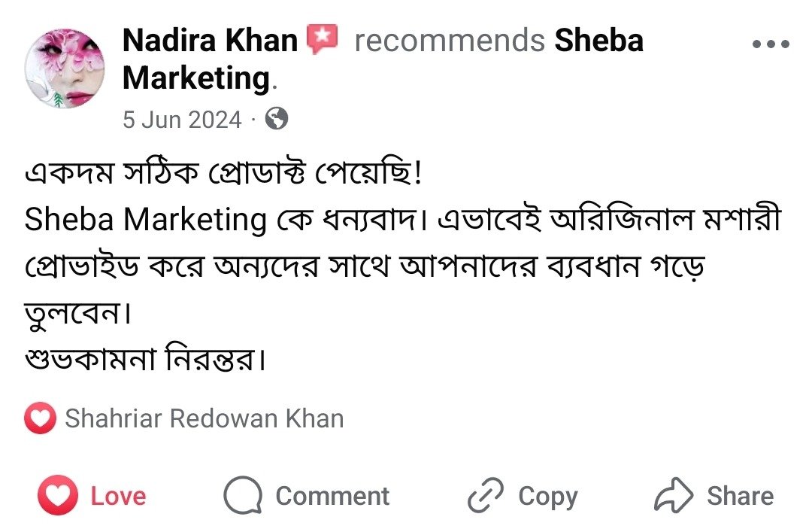Open the three-dot post options menu
Screen dimensions: 812x532
click(x=771, y=44)
